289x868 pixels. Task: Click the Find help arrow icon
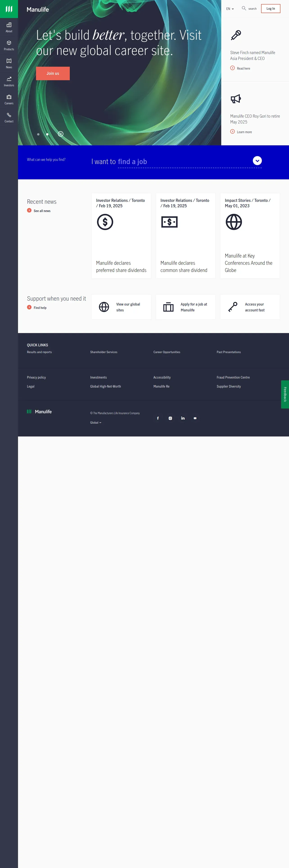pos(29,307)
